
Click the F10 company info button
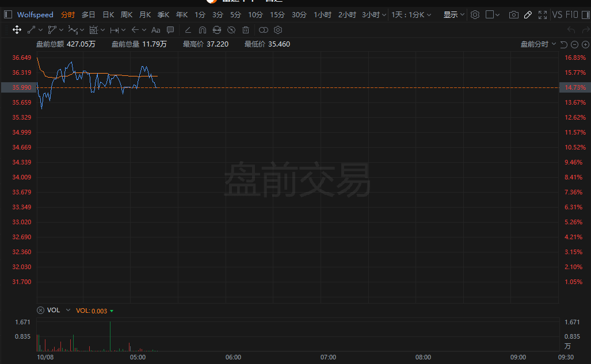(x=571, y=15)
